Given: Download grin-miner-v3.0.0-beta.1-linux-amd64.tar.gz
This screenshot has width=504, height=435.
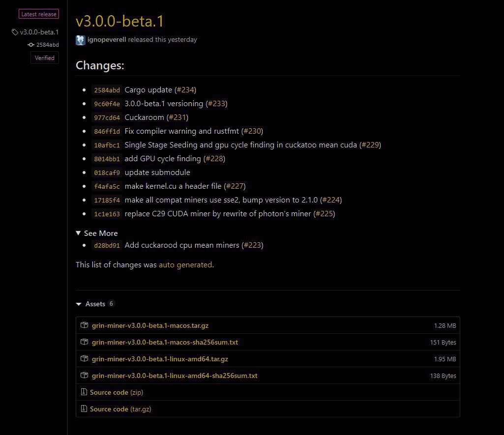Looking at the screenshot, I should click(x=160, y=359).
